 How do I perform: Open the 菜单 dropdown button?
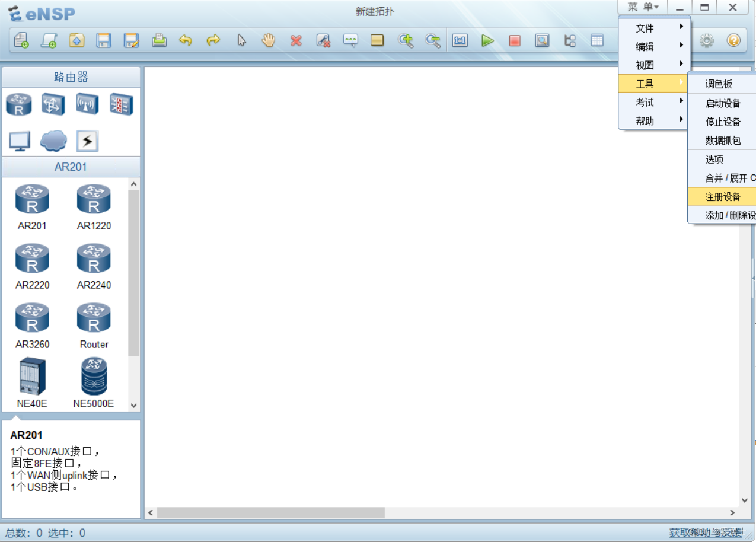(x=643, y=7)
